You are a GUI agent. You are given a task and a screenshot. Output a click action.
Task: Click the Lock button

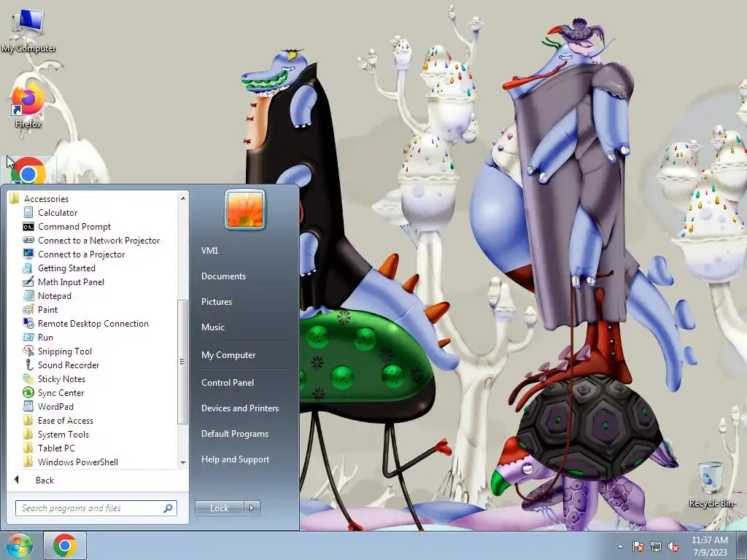(x=219, y=508)
